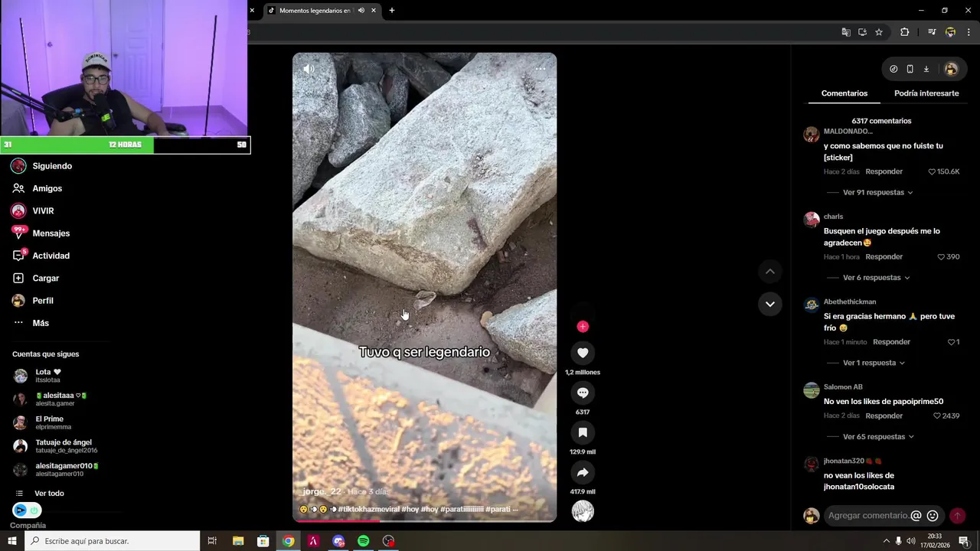Show all followed accounts with Ver todo
Viewport: 980px width, 551px height.
[49, 494]
